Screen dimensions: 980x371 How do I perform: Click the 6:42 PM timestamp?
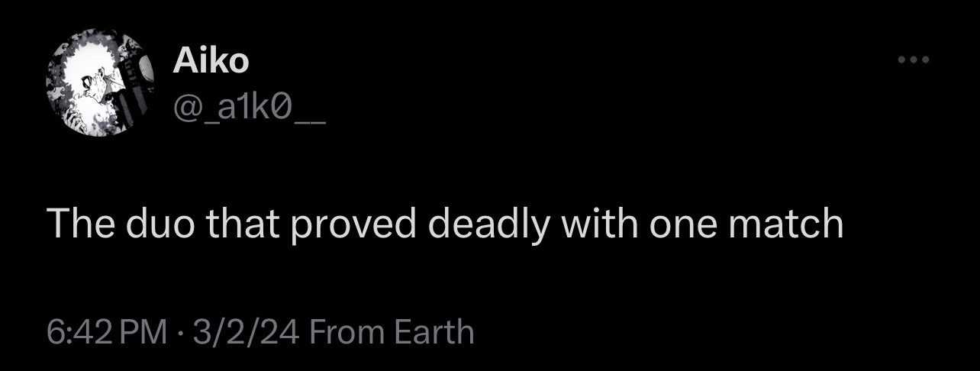point(106,332)
